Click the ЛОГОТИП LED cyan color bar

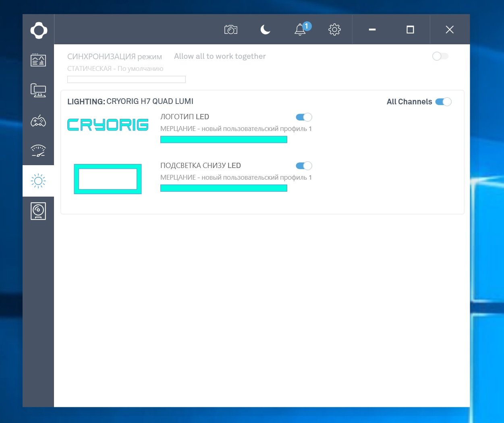click(x=224, y=139)
